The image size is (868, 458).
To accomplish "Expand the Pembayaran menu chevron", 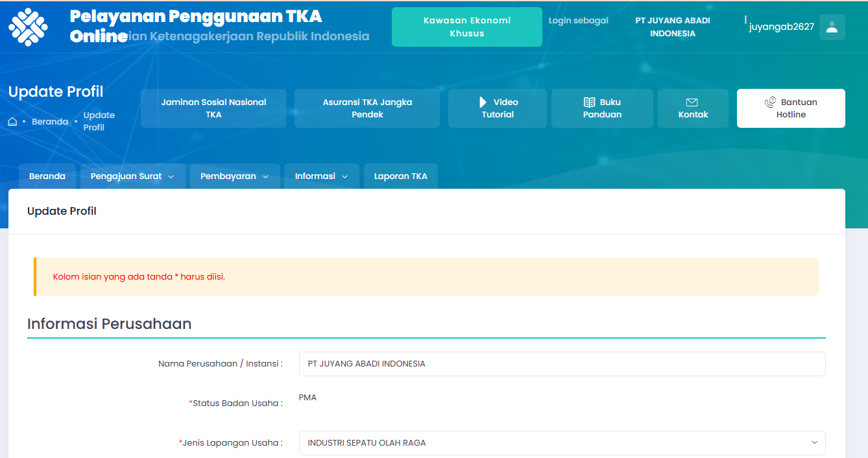I will click(265, 176).
